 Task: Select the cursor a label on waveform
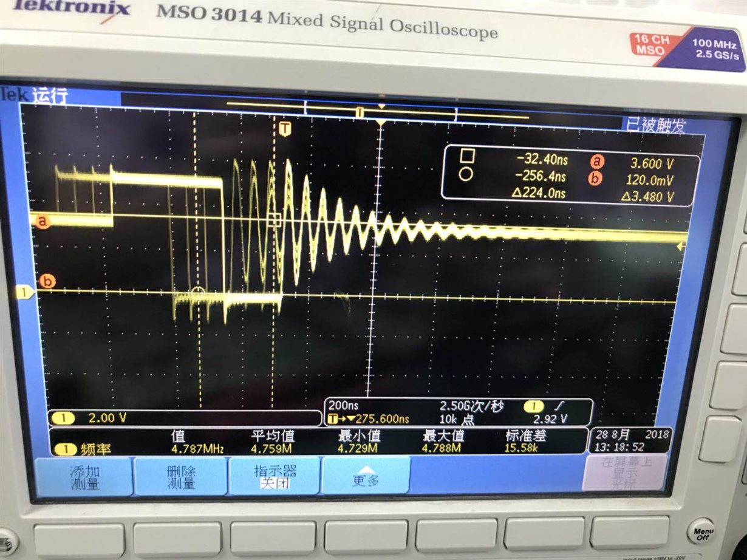pyautogui.click(x=42, y=221)
